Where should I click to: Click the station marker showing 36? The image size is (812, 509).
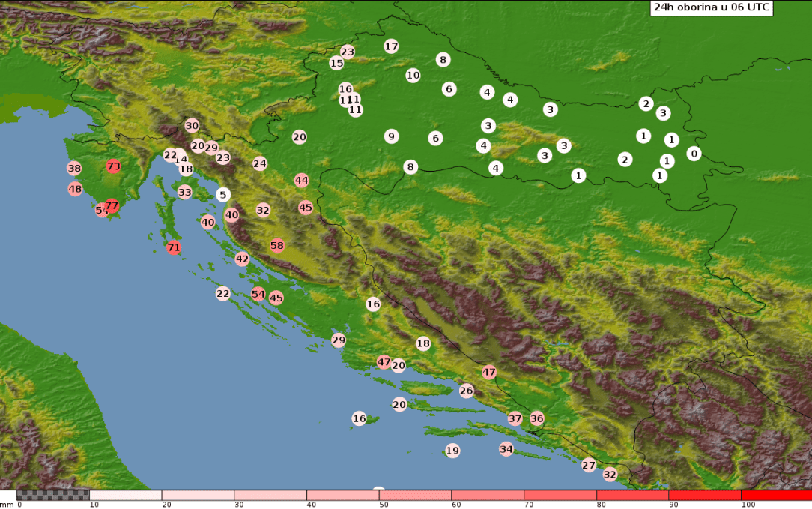coord(537,418)
